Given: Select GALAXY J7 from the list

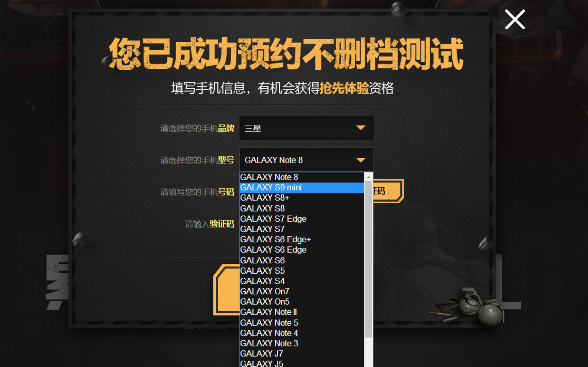Looking at the screenshot, I should coord(302,354).
